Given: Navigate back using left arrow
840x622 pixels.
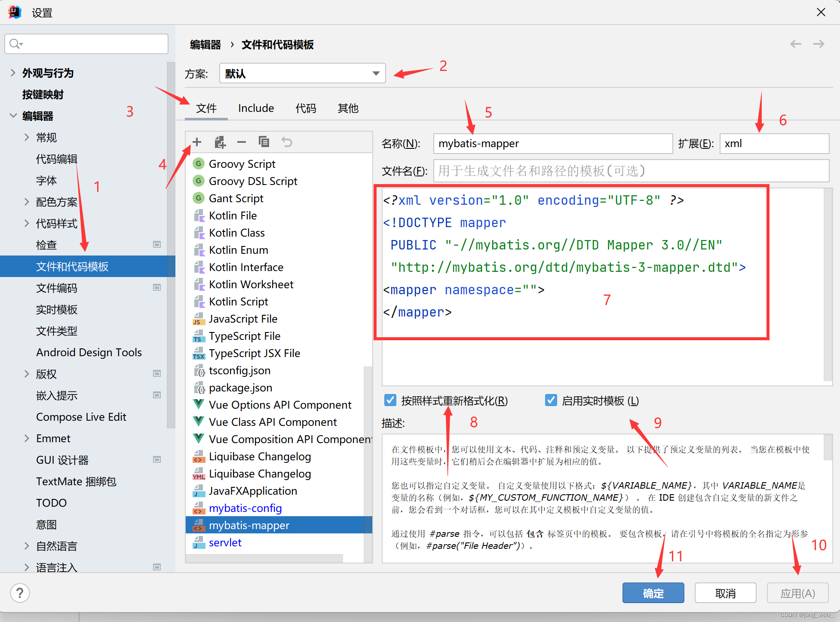Looking at the screenshot, I should [x=796, y=44].
